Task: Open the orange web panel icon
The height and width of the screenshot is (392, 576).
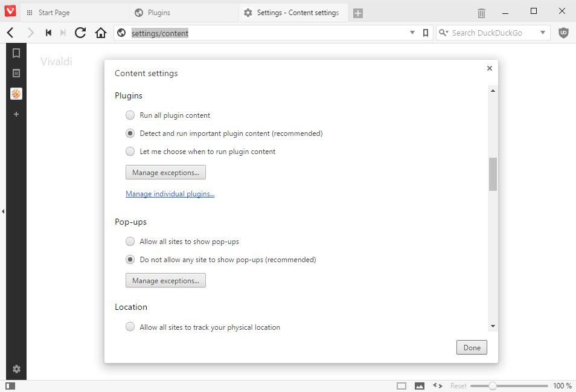Action: [16, 94]
